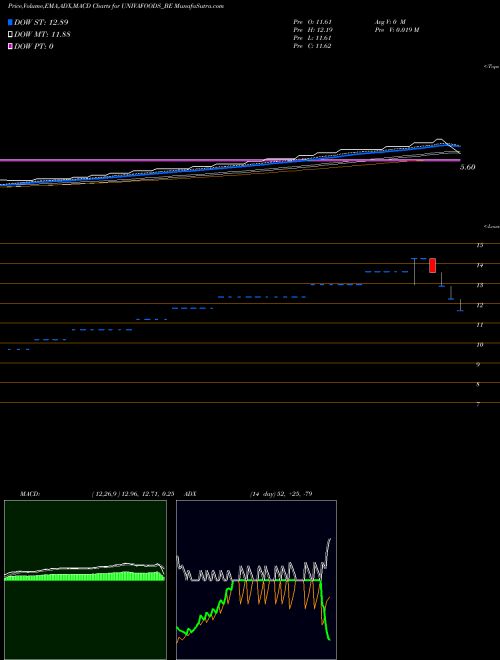Screen dimensions: 500x660
Task: Click the 'Pre V: 0.019 M' volume text
Action: tap(396, 30)
